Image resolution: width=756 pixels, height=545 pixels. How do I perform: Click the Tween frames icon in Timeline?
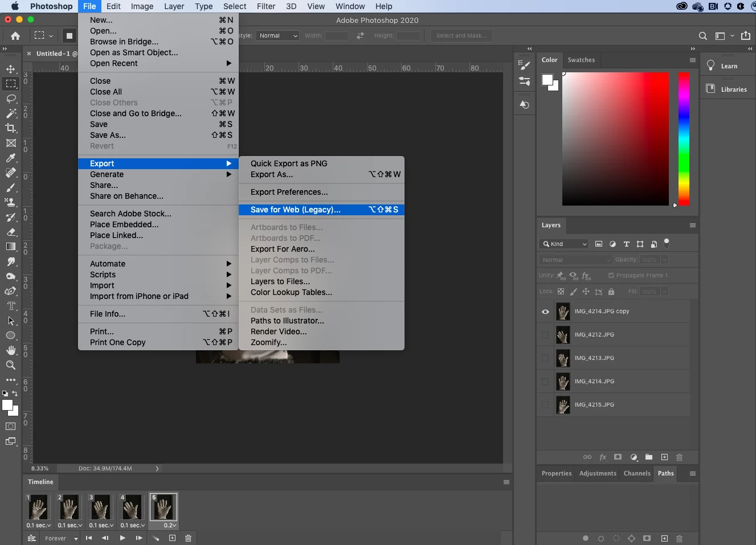click(156, 538)
